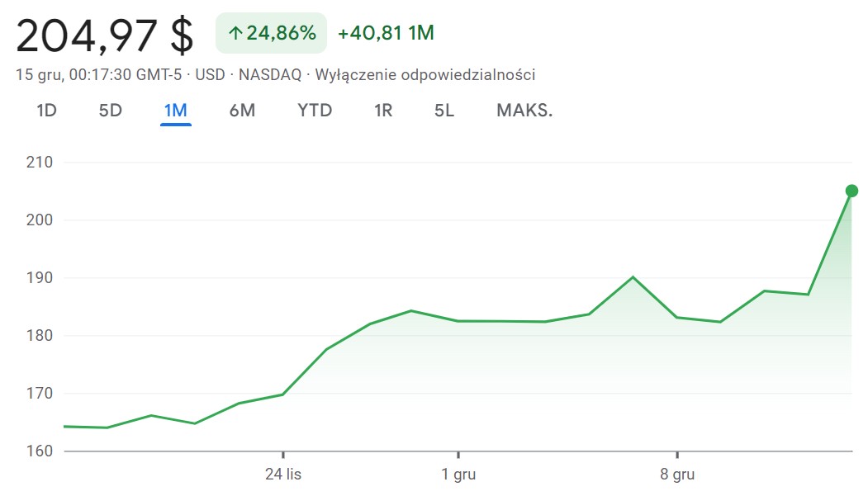Viewport: 868px width, 496px height.
Task: Open the YTD chart view
Action: [315, 111]
